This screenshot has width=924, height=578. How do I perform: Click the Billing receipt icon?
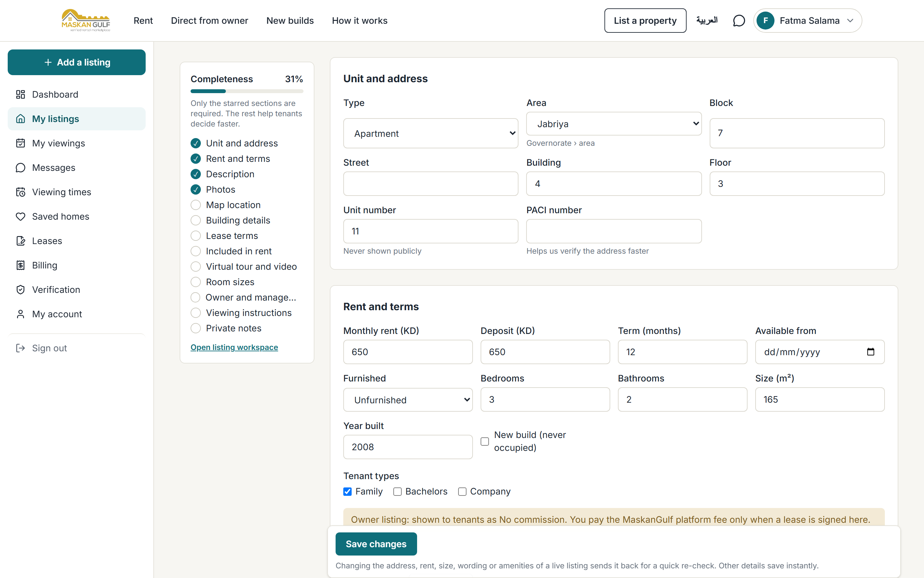point(21,265)
